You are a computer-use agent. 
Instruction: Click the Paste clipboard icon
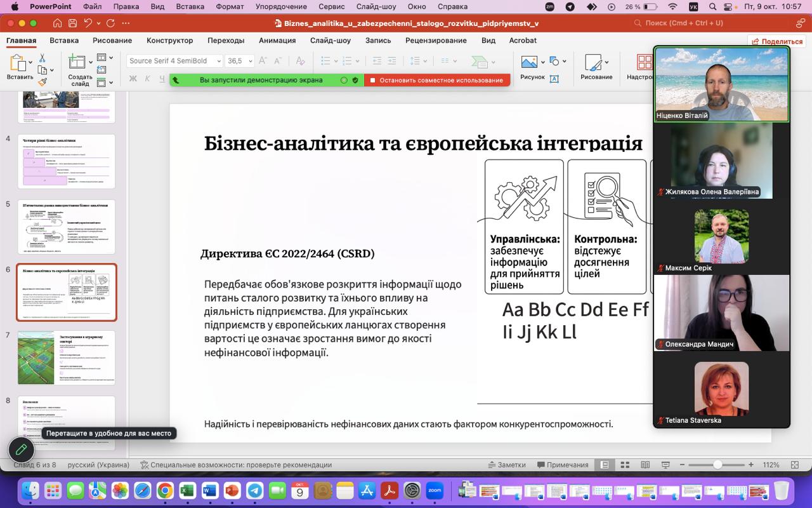click(x=17, y=62)
